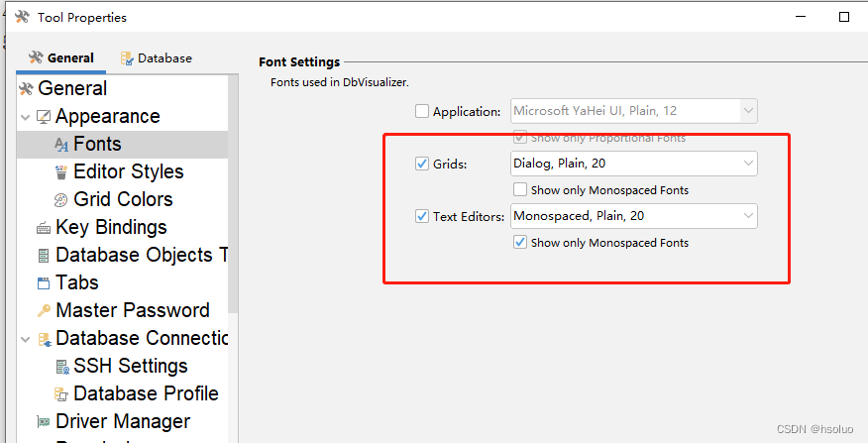Select the Database Objects Tree item
Image resolution: width=868 pixels, height=443 pixels.
141,255
